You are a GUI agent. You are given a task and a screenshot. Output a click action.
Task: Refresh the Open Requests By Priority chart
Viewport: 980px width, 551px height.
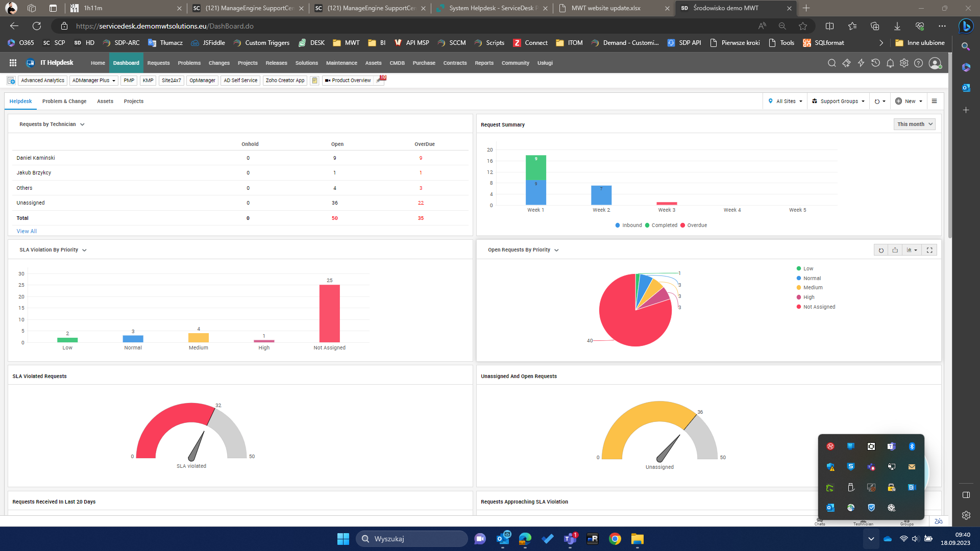coord(881,250)
